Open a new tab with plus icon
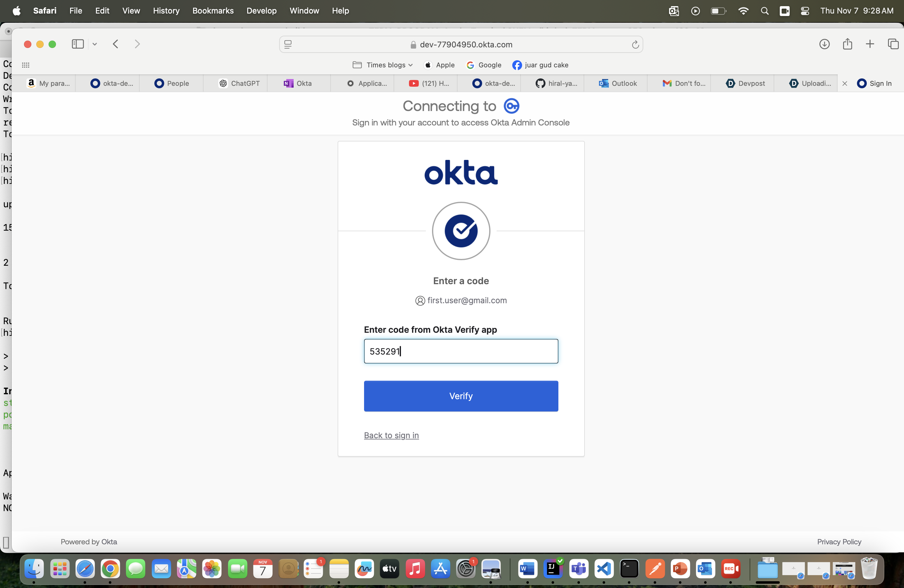The image size is (904, 588). [x=870, y=44]
